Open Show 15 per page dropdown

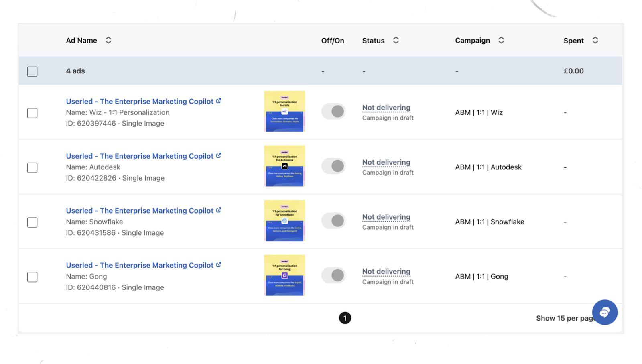click(565, 318)
